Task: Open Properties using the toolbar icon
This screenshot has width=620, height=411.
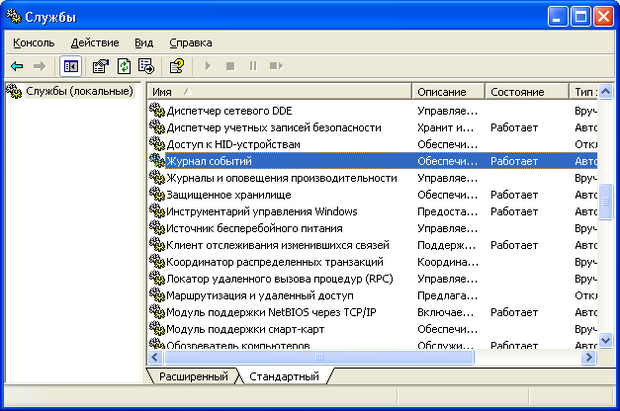Action: 100,66
